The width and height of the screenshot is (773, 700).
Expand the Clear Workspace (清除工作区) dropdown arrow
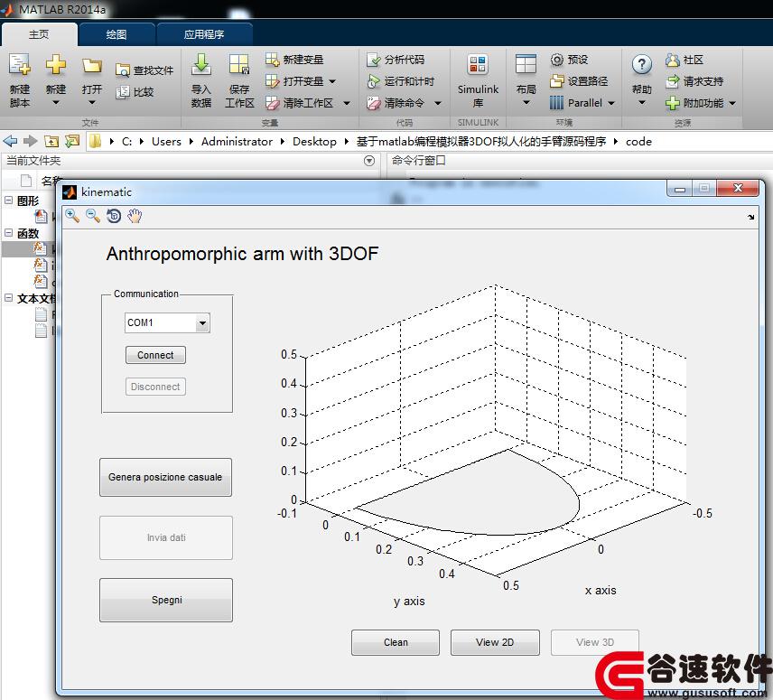point(347,103)
